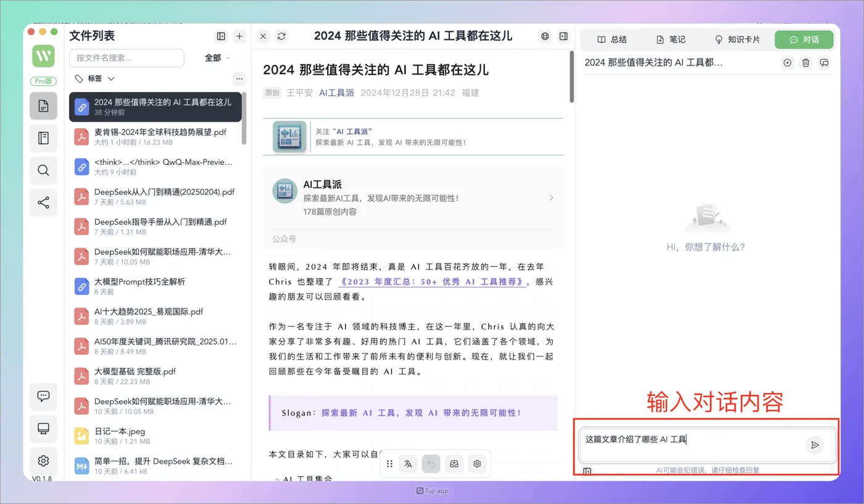The width and height of the screenshot is (864, 504).
Task: Click the monitor icon in left sidebar
Action: point(43,428)
